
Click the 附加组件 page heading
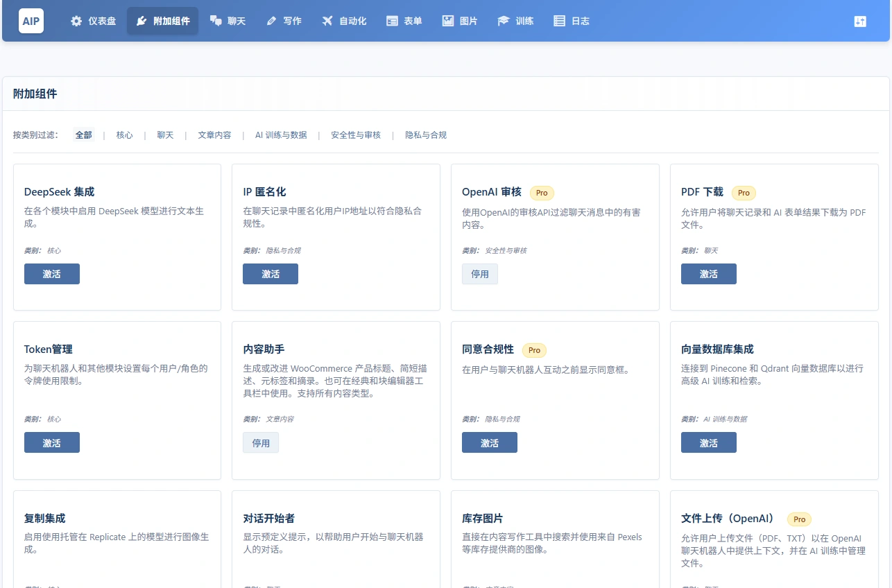click(35, 94)
